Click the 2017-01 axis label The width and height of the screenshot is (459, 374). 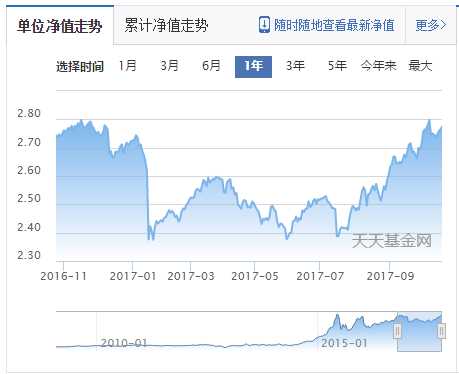coord(133,276)
